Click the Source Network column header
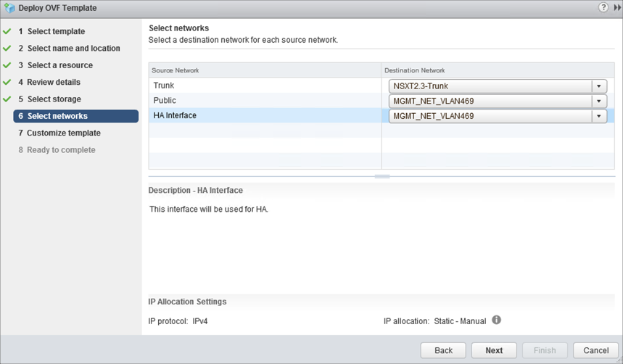Image resolution: width=623 pixels, height=364 pixels. tap(265, 70)
